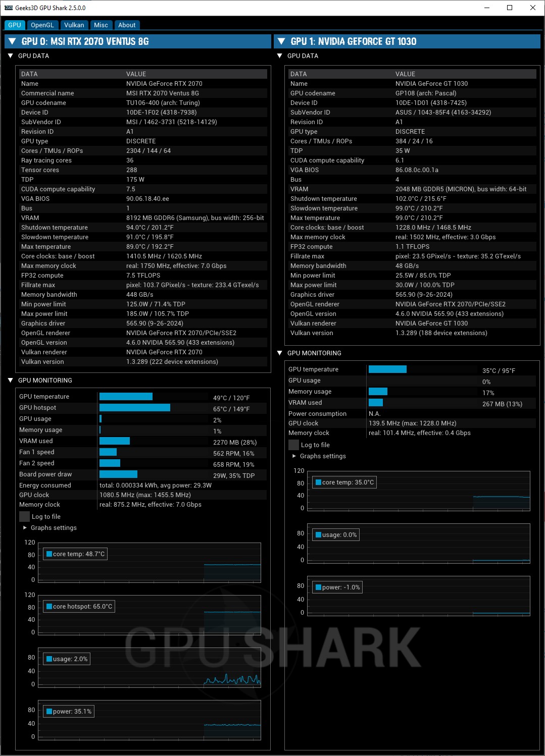The height and width of the screenshot is (756, 545).
Task: Select GPU 1 Power consumption 'N.A.' value
Action: (x=374, y=414)
